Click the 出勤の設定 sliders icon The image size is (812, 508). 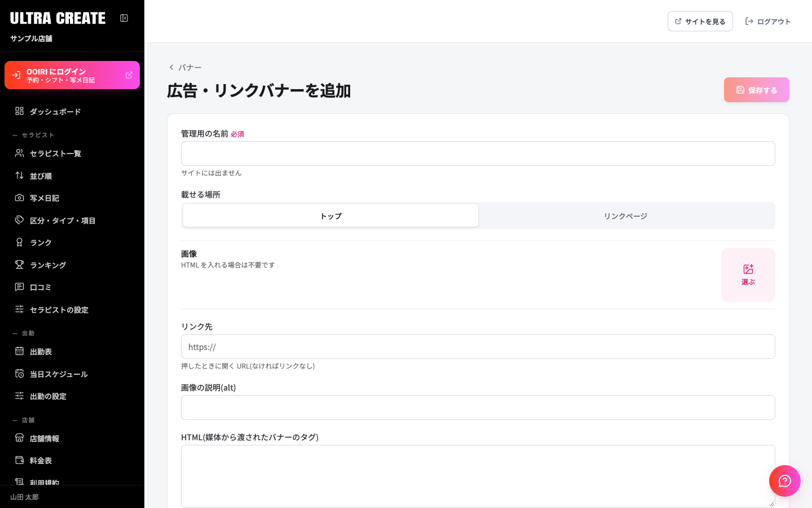pyautogui.click(x=19, y=396)
